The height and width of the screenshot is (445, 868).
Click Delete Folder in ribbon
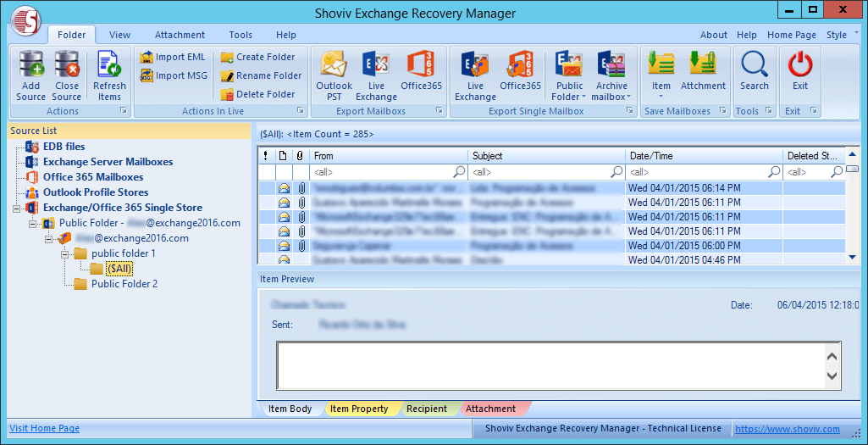[257, 94]
